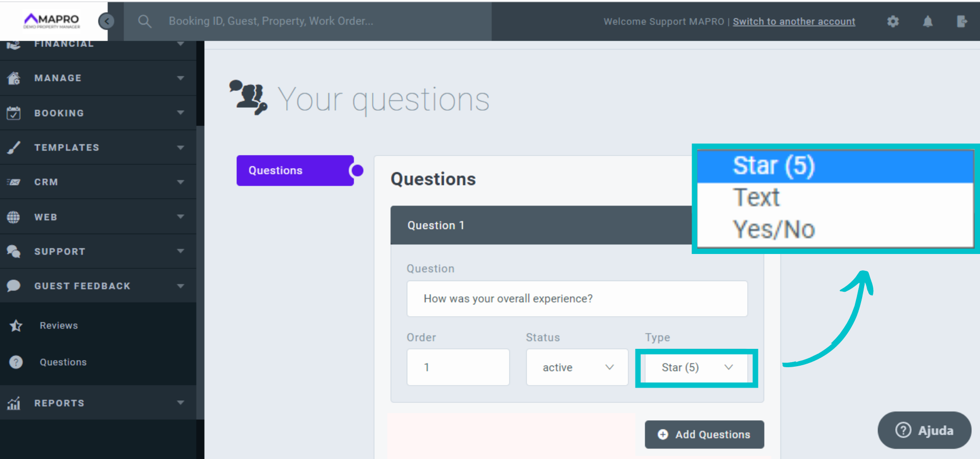
Task: Click the Questions help icon in sidebar
Action: 16,362
